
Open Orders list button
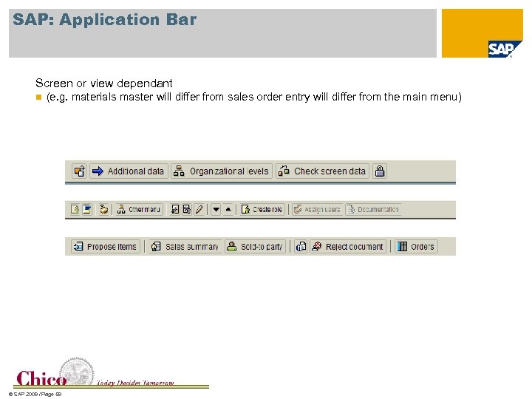(x=416, y=246)
